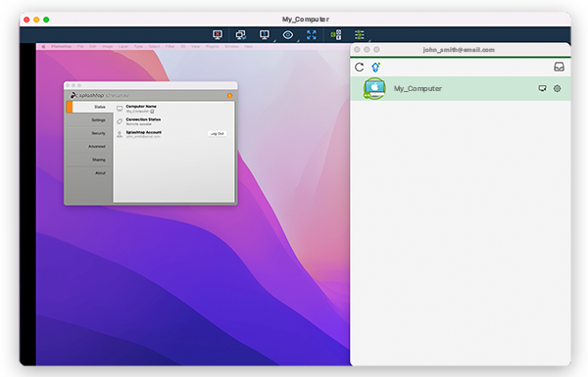Viewport: 588px width, 377px height.
Task: Open the Filter menu in remote menu bar
Action: (170, 46)
